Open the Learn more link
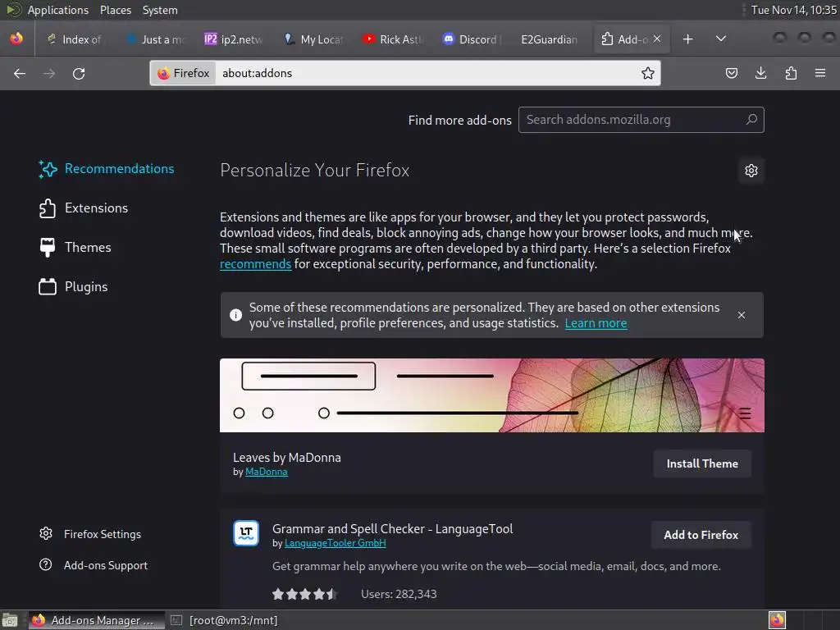Image resolution: width=840 pixels, height=630 pixels. pos(596,323)
